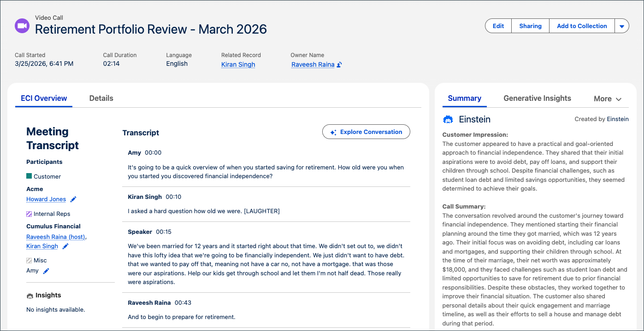
Task: Click the change owner icon beside Raveesh Raina
Action: point(339,64)
